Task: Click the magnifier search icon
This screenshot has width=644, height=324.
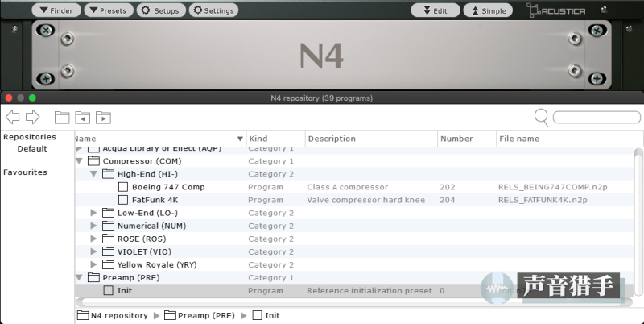Action: click(x=541, y=118)
